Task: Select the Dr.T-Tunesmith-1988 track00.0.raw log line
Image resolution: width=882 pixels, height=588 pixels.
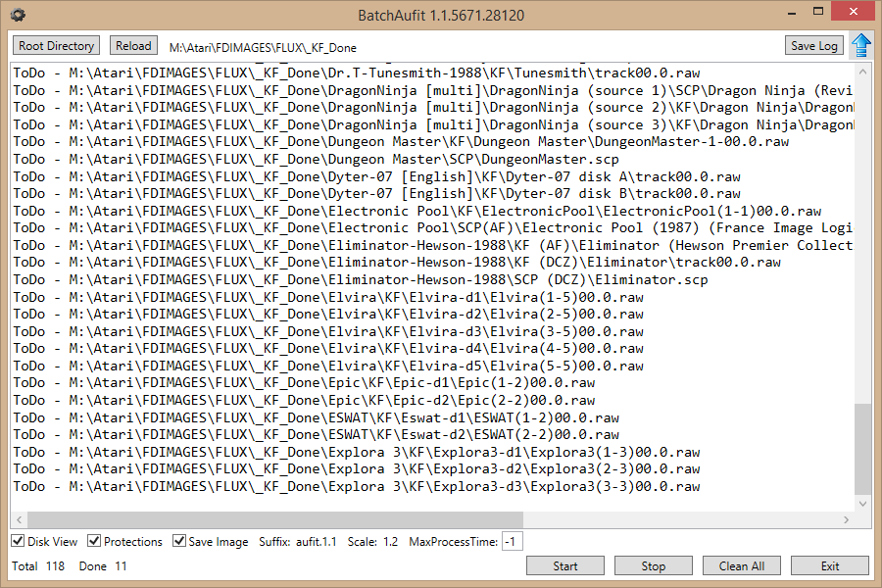Action: (x=356, y=73)
